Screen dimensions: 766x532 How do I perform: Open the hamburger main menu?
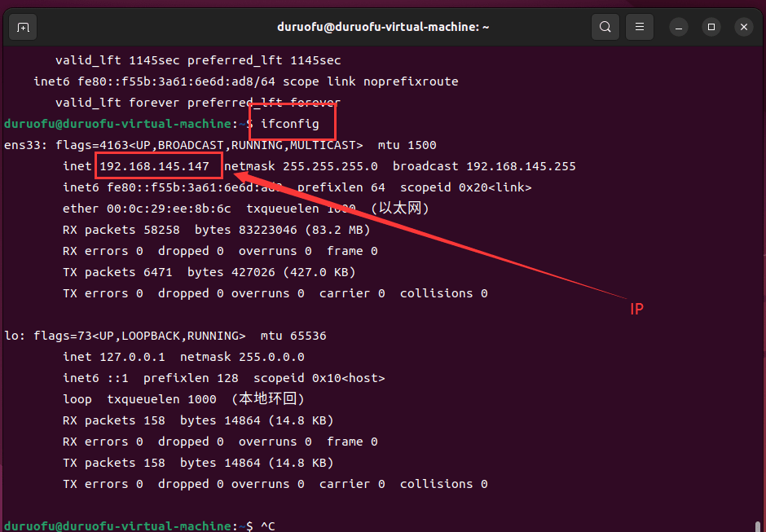point(641,27)
